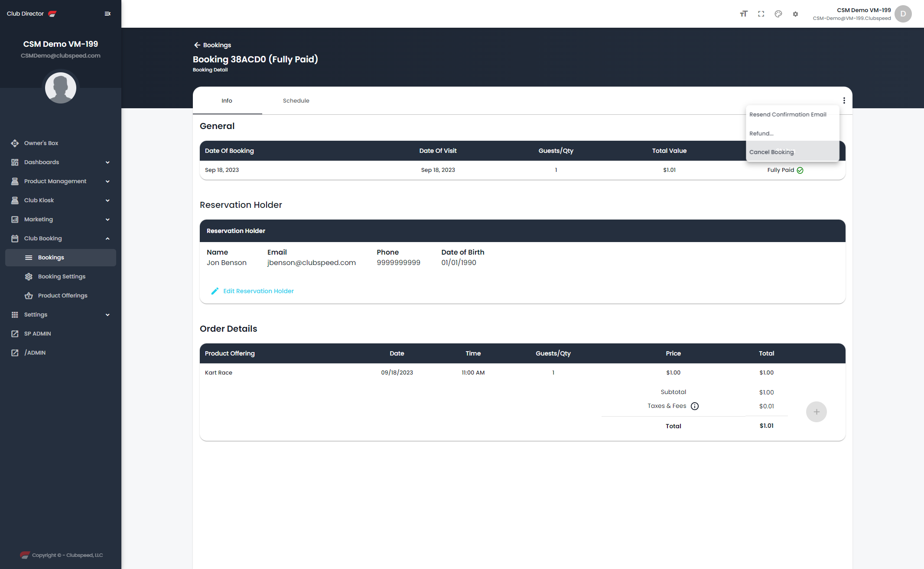Click the Owner's Box sidebar icon
The width and height of the screenshot is (924, 569).
click(x=15, y=143)
